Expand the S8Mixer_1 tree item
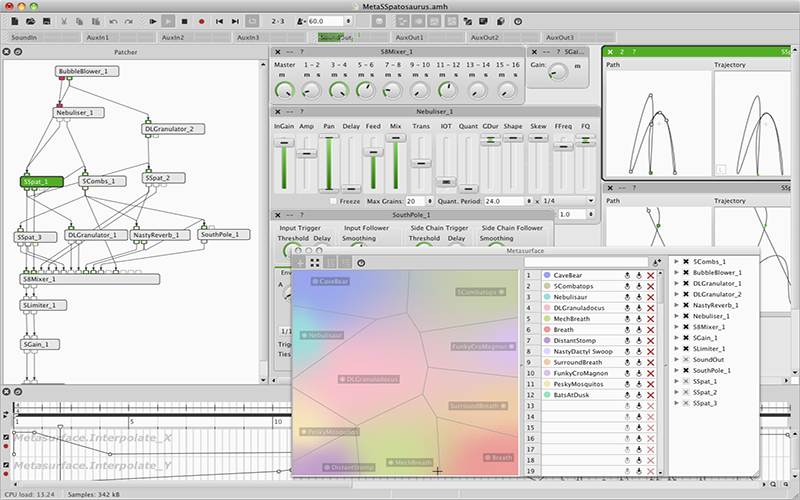 click(677, 327)
